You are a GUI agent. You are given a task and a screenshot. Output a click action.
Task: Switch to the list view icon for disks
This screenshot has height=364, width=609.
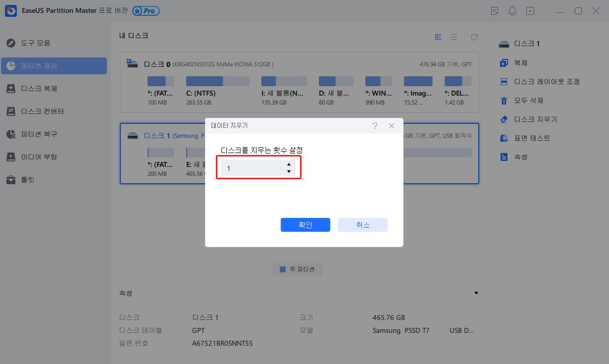point(454,37)
